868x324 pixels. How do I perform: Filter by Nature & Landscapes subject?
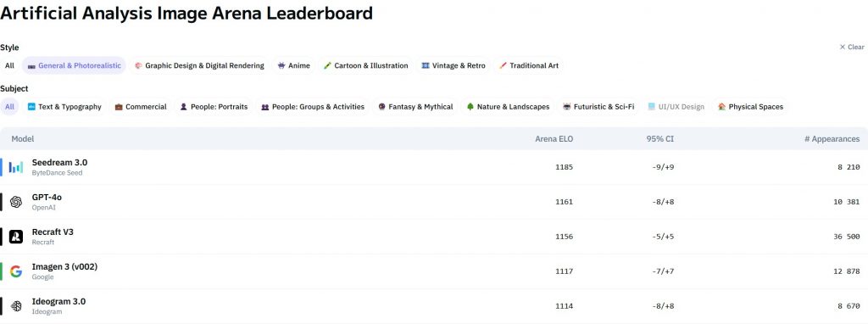[x=508, y=106]
